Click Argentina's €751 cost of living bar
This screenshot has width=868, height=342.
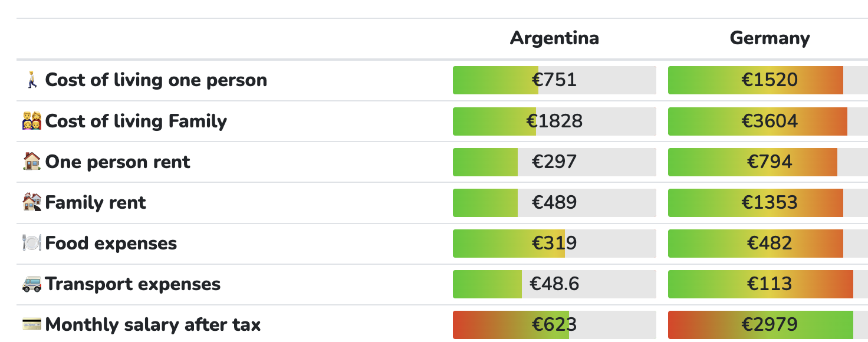click(554, 80)
